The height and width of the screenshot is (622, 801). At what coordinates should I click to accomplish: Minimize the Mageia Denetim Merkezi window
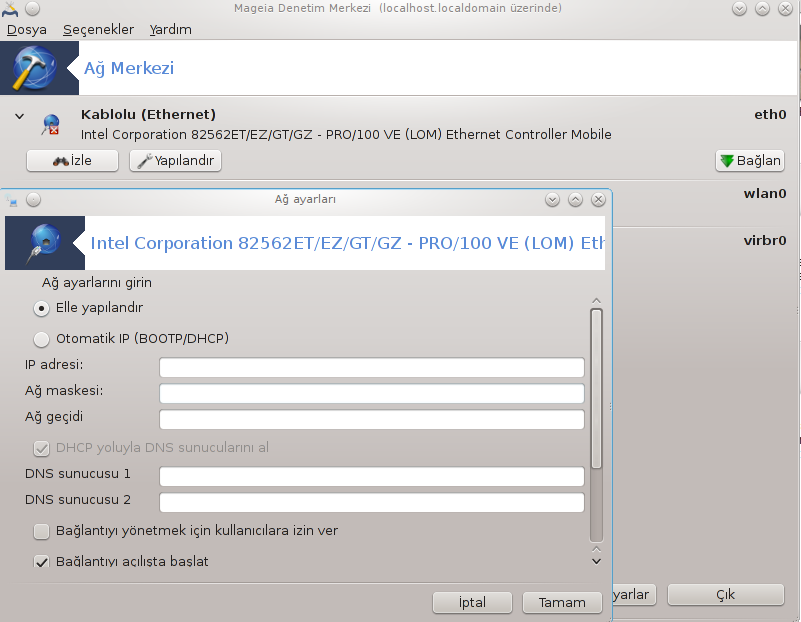tap(739, 9)
